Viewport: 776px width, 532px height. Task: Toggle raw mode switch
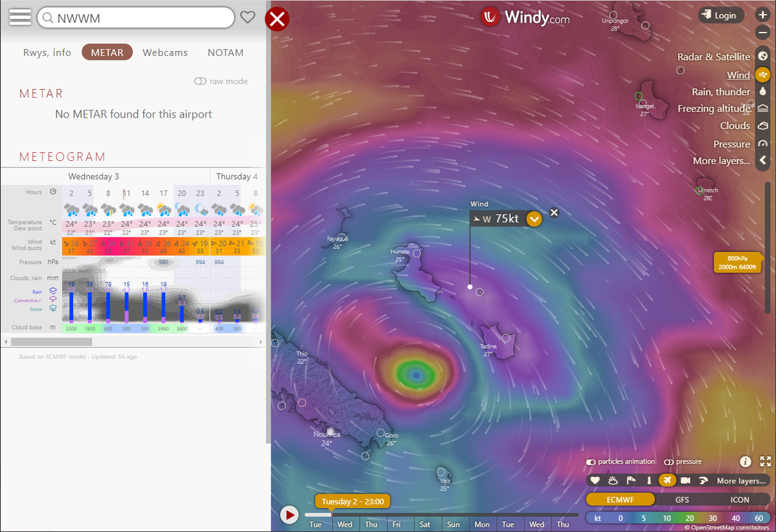pyautogui.click(x=200, y=81)
